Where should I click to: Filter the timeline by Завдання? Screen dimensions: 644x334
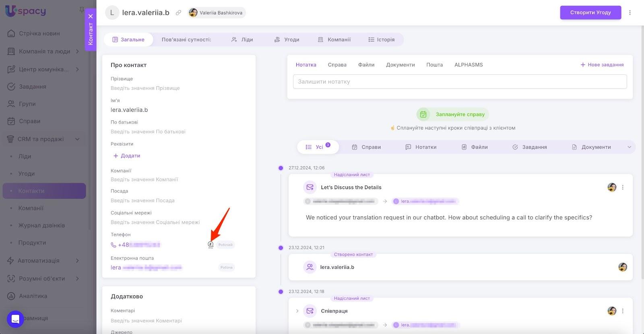click(530, 147)
